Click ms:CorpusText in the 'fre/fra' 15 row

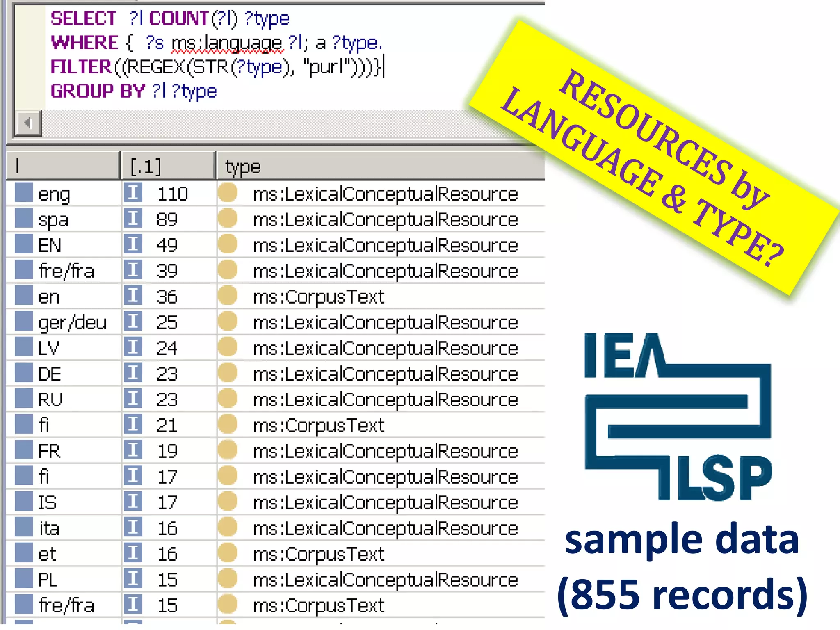[319, 606]
